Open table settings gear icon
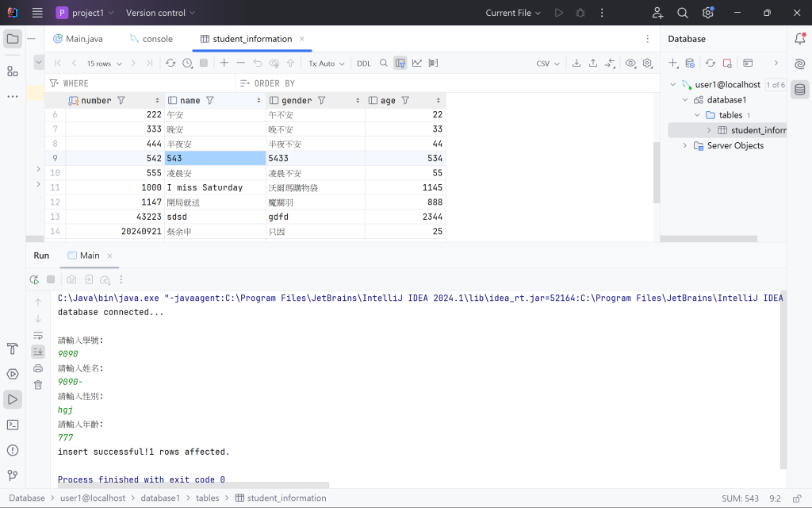812x508 pixels. click(x=647, y=63)
